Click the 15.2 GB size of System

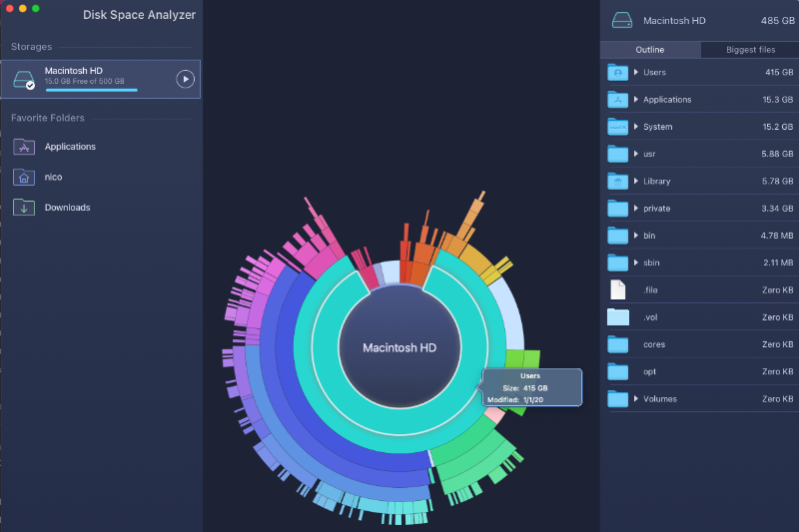778,127
